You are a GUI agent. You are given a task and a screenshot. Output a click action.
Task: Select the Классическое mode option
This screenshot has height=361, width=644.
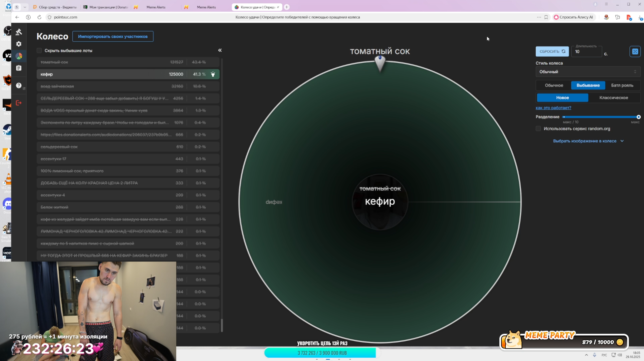[x=613, y=97]
